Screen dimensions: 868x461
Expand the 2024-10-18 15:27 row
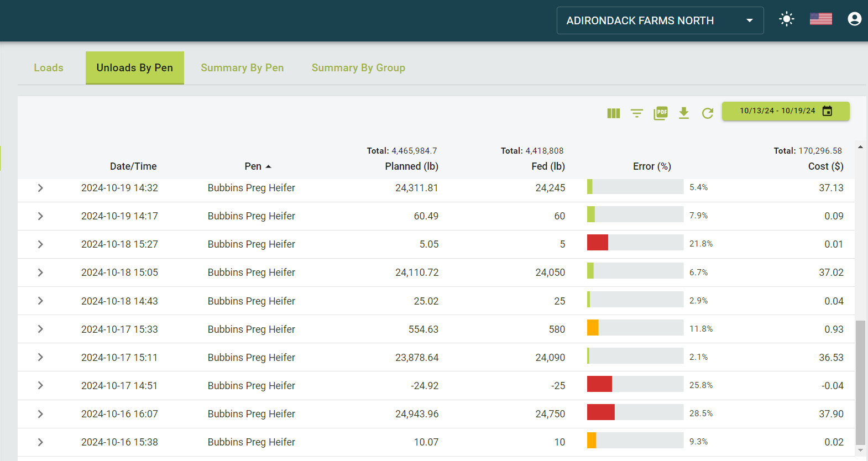pos(40,244)
